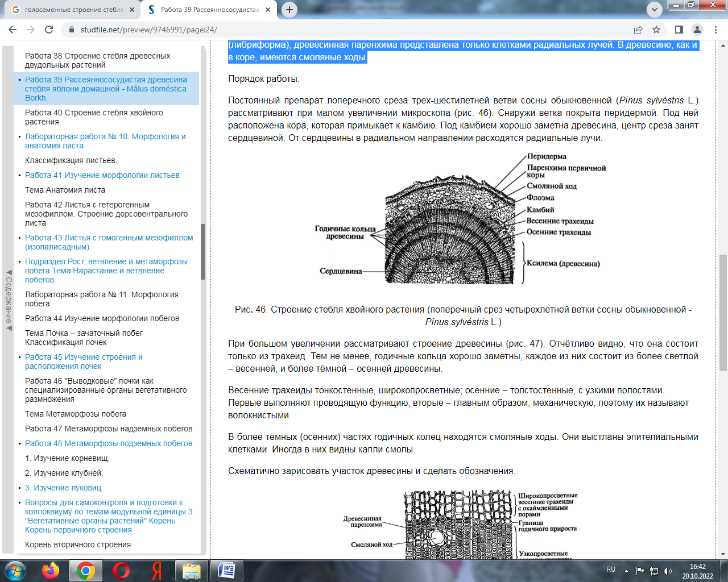The height and width of the screenshot is (582, 728).
Task: Open 'Лабораторная работа № 10' link
Action: coord(105,141)
